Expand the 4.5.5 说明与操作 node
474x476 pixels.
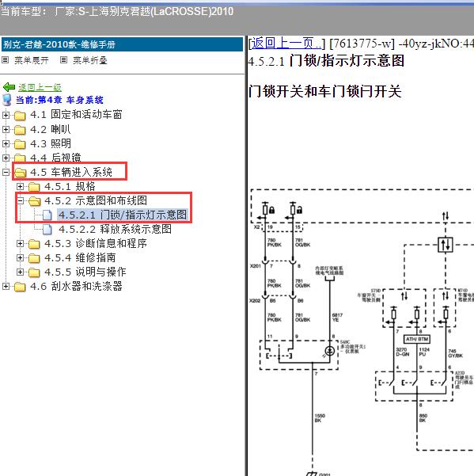coord(20,272)
